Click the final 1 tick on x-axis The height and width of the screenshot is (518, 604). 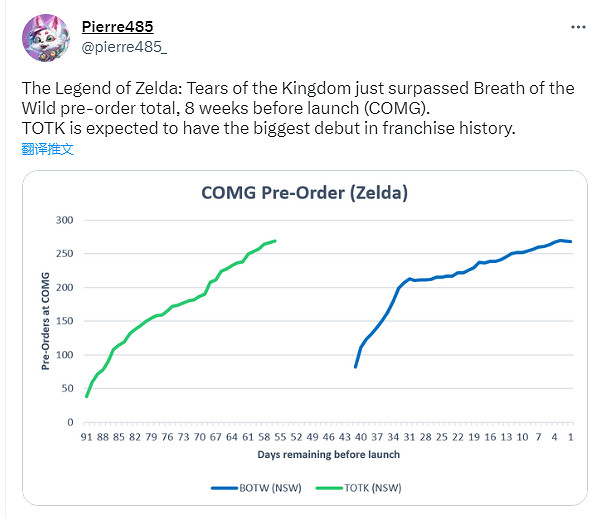click(x=571, y=437)
